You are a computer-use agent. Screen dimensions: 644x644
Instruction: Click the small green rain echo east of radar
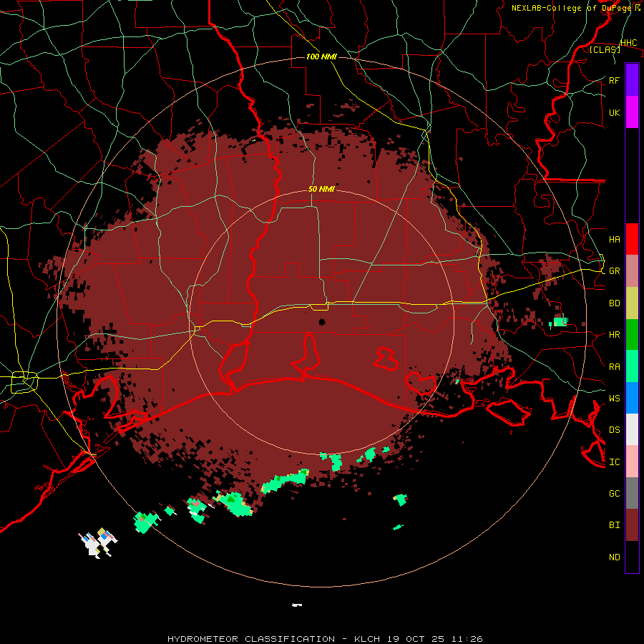coord(559,321)
